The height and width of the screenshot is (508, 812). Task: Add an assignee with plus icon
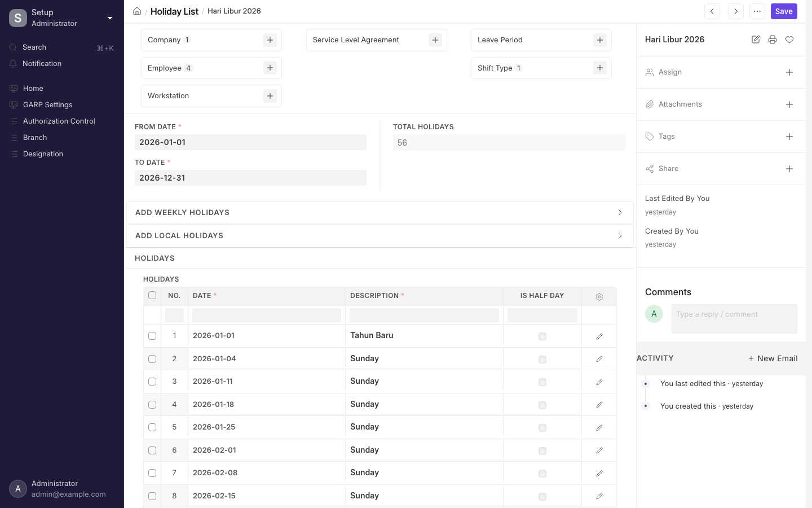789,72
